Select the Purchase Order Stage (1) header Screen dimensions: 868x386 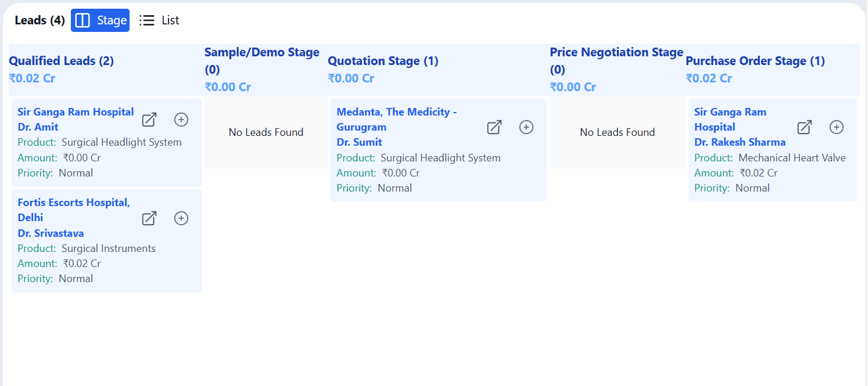click(755, 61)
